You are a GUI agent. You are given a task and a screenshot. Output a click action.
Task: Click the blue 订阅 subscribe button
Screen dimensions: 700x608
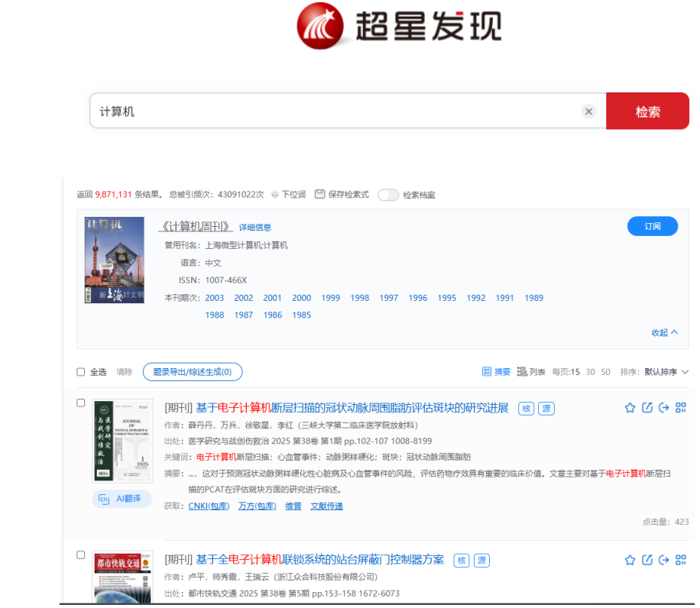point(652,226)
